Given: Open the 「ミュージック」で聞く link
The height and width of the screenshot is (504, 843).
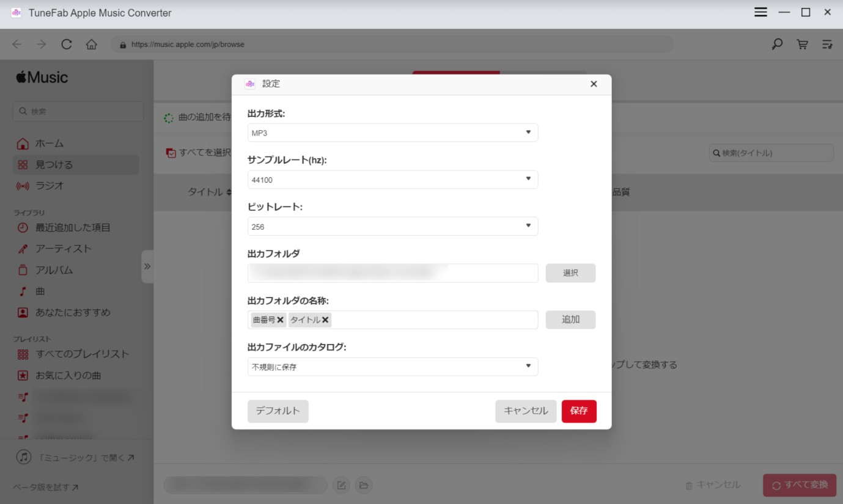Looking at the screenshot, I should point(76,457).
